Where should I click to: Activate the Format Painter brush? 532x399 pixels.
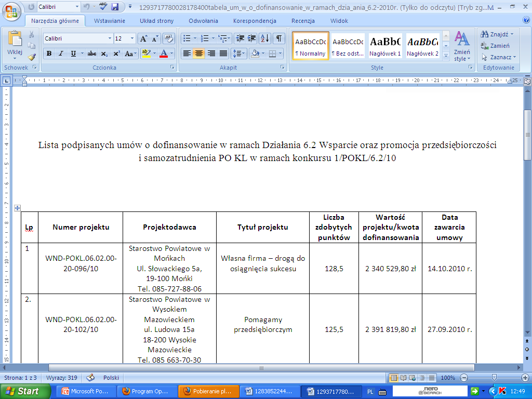pos(32,57)
